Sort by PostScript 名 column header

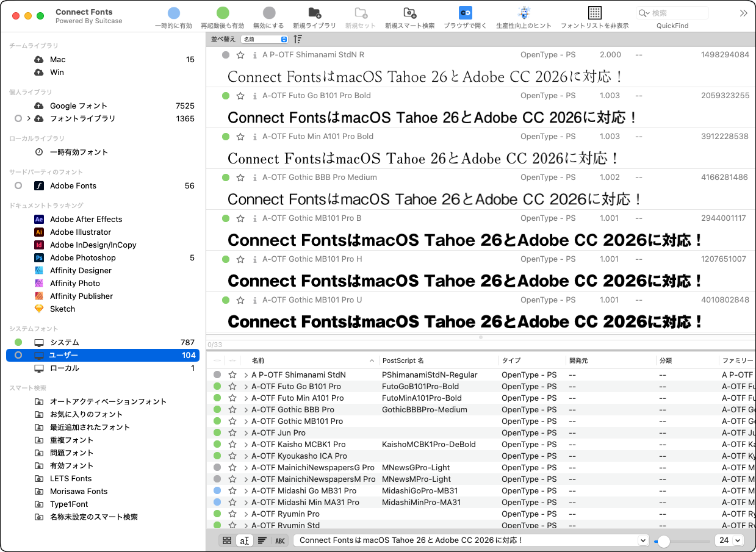439,360
